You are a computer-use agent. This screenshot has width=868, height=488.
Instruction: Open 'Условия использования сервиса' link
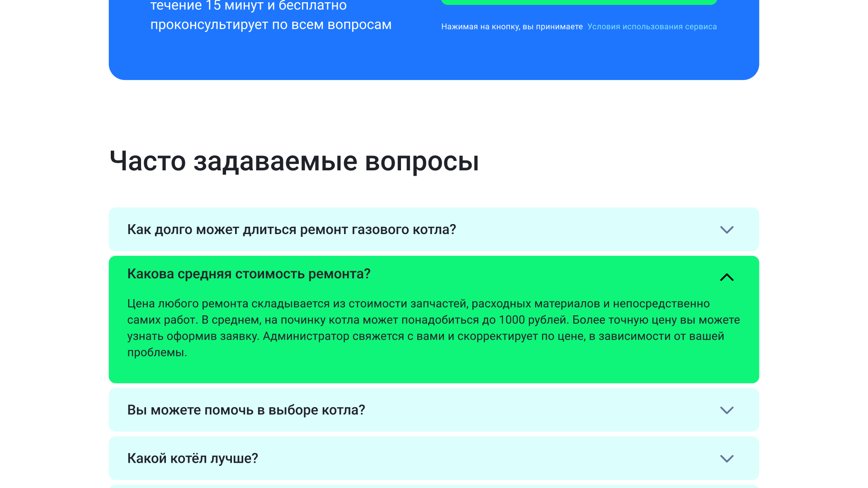point(652,27)
